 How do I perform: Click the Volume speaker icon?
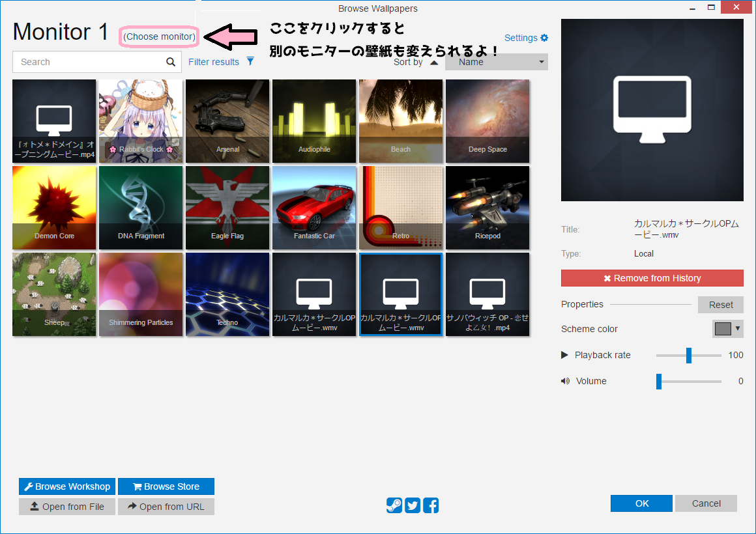565,381
